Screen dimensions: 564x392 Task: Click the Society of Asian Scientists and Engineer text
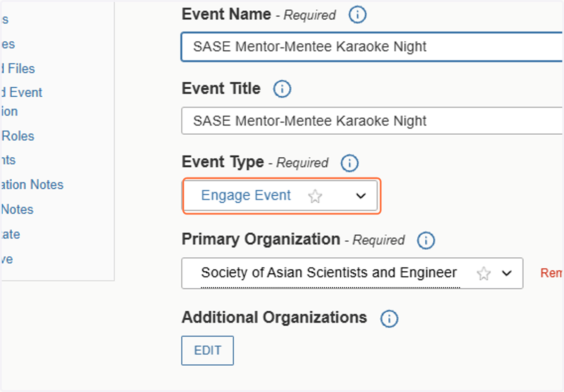[x=329, y=273]
